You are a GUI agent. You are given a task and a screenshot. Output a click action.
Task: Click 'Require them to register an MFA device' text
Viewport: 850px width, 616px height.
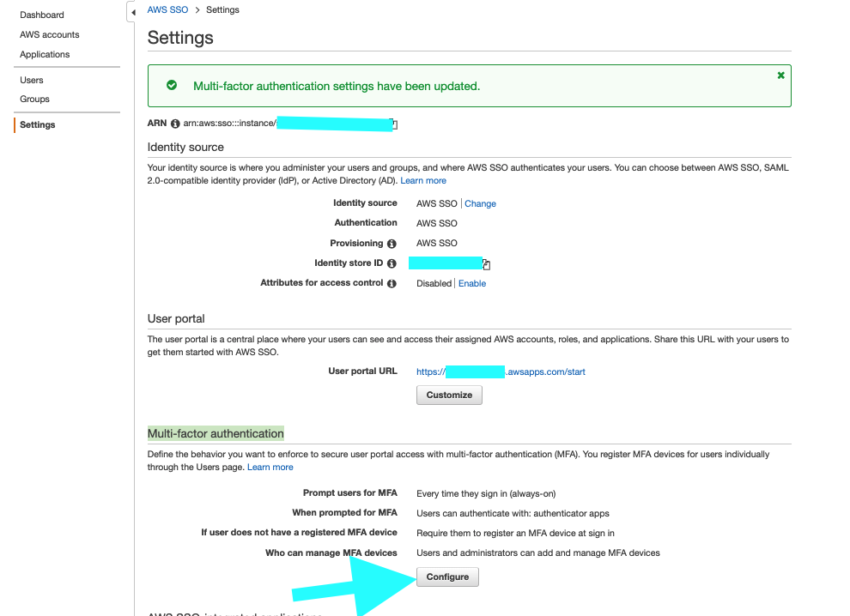pyautogui.click(x=515, y=533)
